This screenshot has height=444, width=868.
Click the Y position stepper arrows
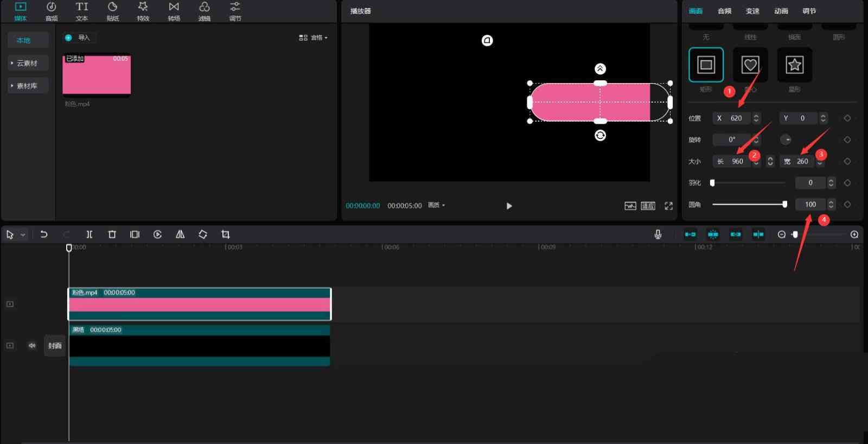(823, 118)
